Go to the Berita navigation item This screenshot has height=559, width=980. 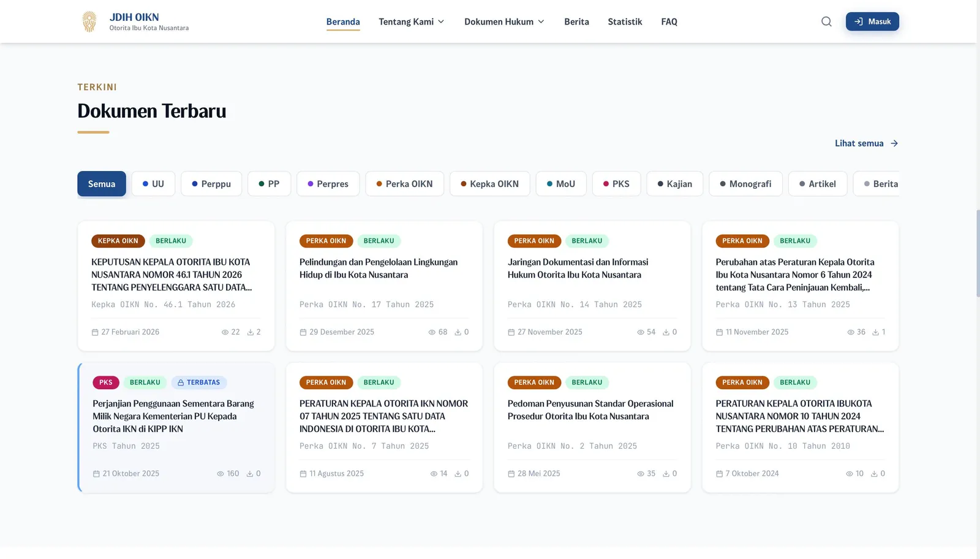pyautogui.click(x=576, y=21)
